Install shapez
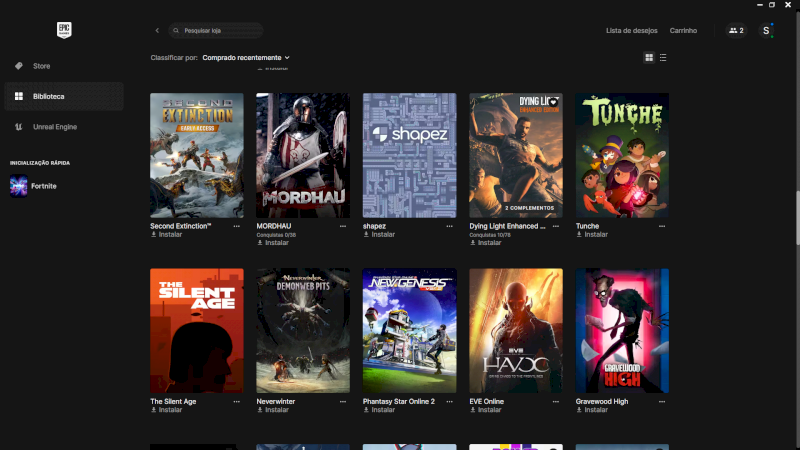 [379, 235]
